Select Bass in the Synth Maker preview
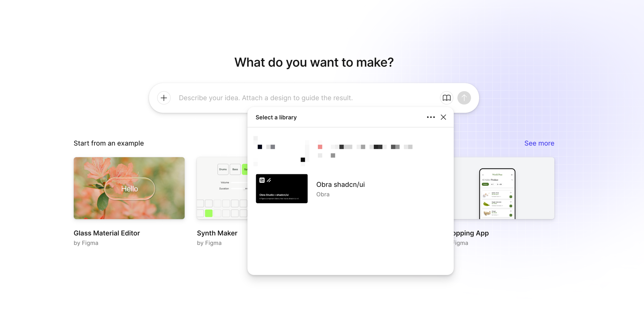Image resolution: width=644 pixels, height=335 pixels. 235,169
